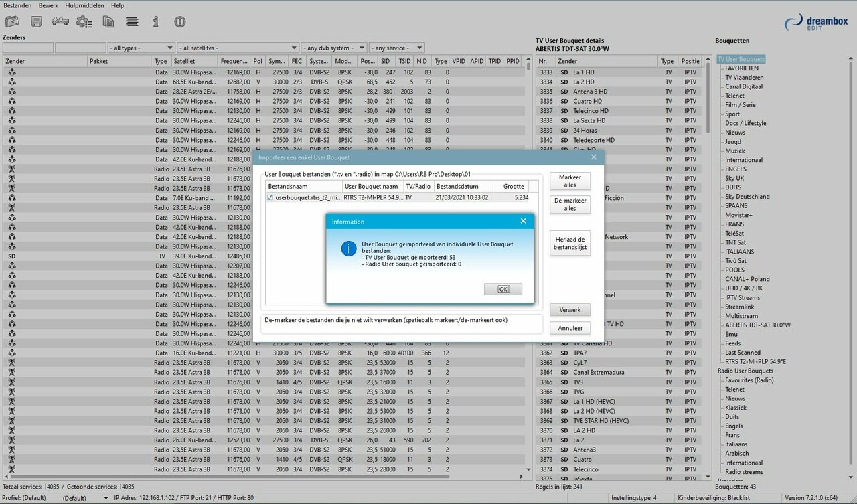
Task: Uncheck the userbouquet.rtrs_t2_mi file checkbox
Action: [x=270, y=198]
